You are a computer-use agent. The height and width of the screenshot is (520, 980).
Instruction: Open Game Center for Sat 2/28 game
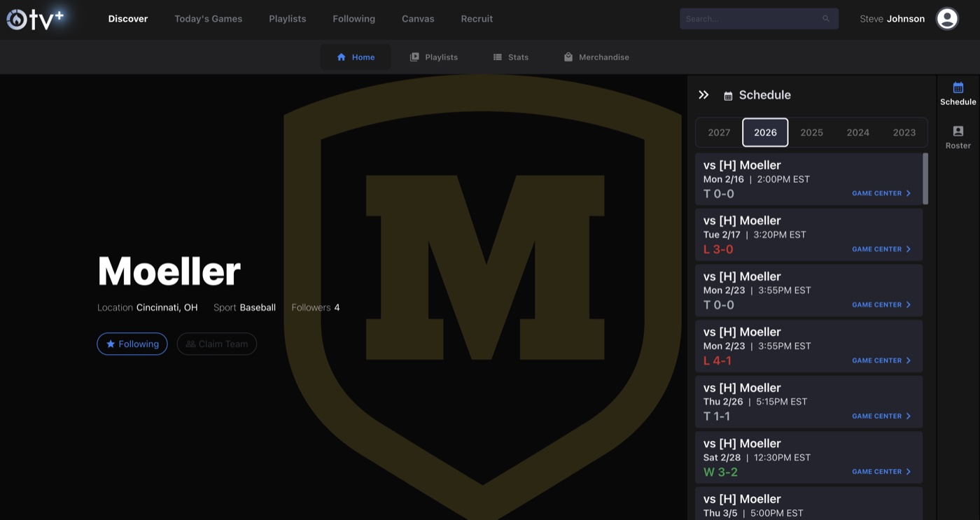tap(881, 472)
